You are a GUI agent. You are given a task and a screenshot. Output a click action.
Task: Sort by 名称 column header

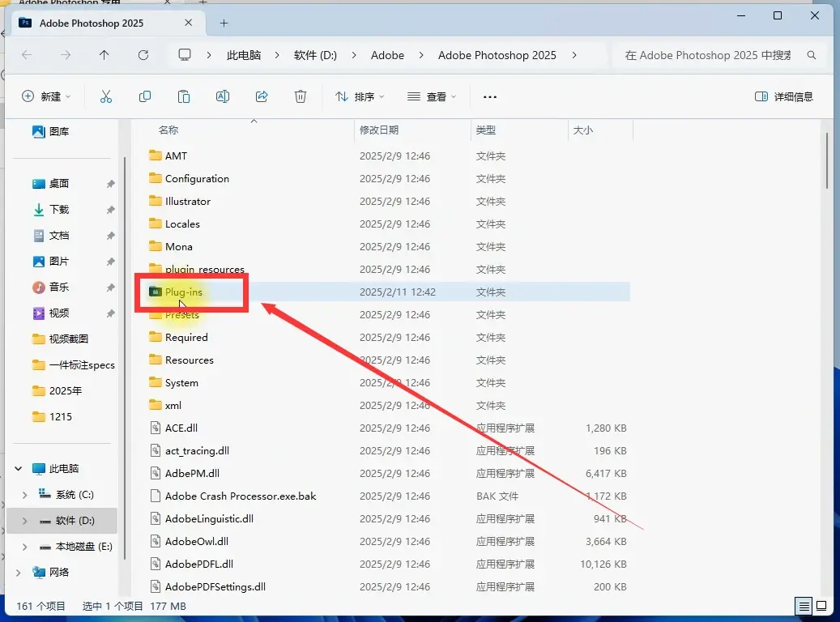coord(168,130)
